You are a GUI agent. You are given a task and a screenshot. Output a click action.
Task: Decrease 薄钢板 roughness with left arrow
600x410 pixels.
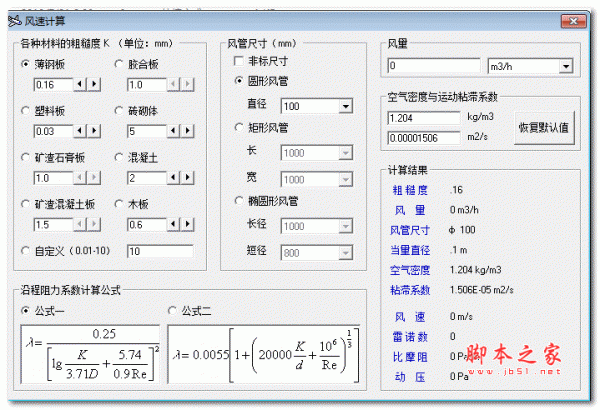[x=80, y=84]
